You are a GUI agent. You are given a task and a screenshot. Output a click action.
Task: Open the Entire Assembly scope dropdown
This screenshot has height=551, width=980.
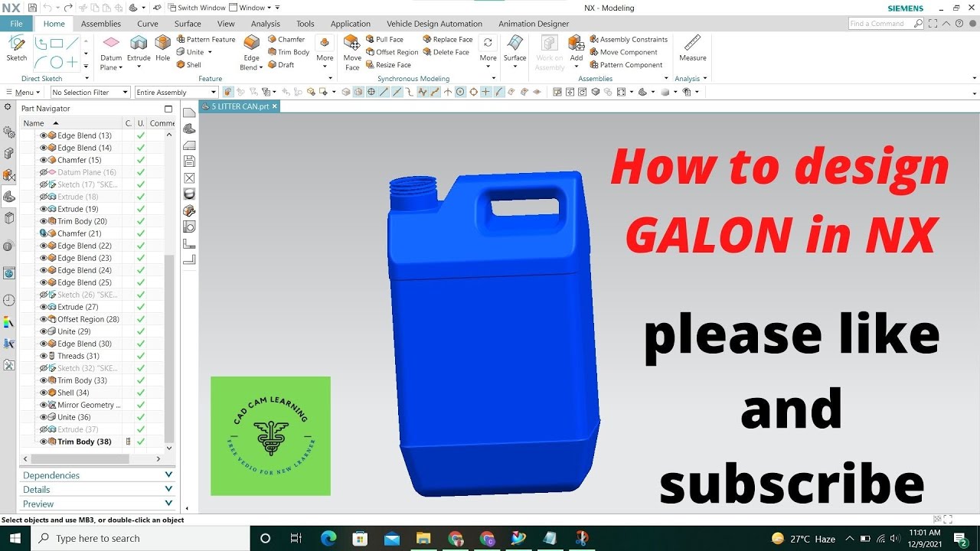176,93
